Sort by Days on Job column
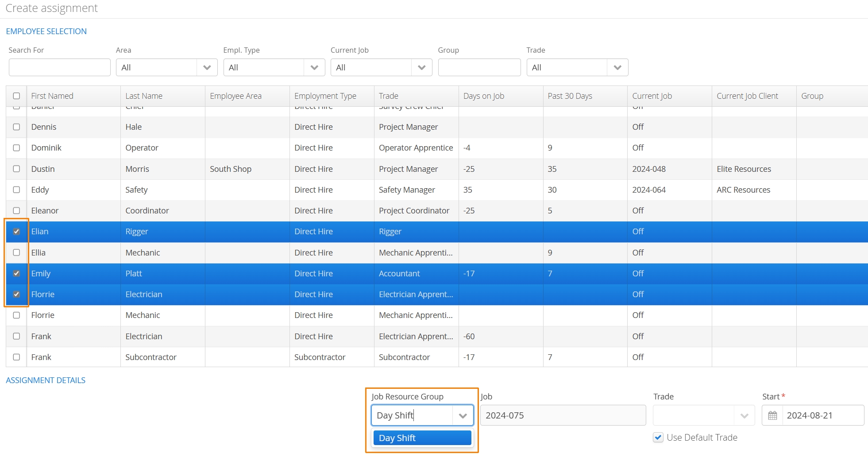 point(501,96)
